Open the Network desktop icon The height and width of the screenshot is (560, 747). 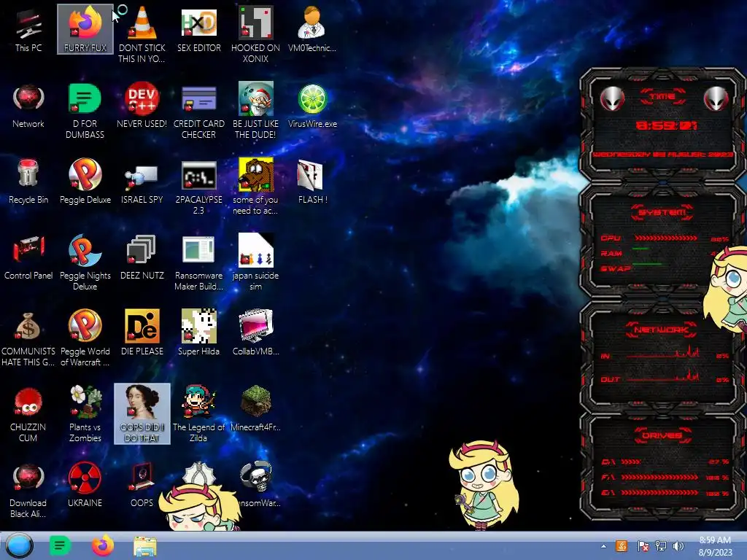tap(28, 106)
